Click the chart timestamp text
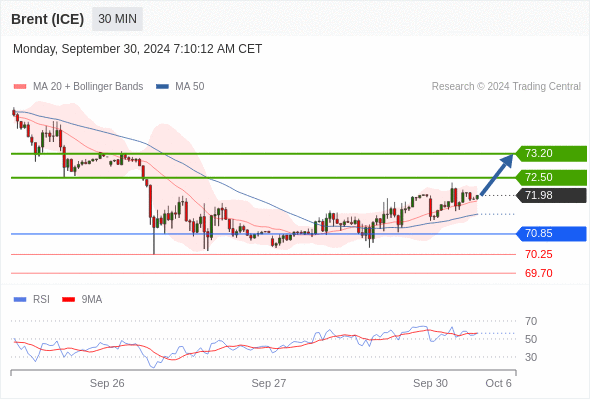This screenshot has height=400, width=590. click(x=137, y=49)
